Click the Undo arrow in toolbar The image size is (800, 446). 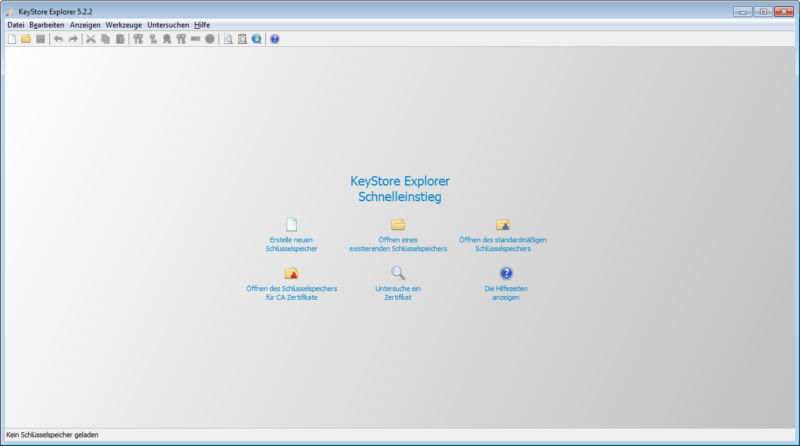pyautogui.click(x=58, y=39)
